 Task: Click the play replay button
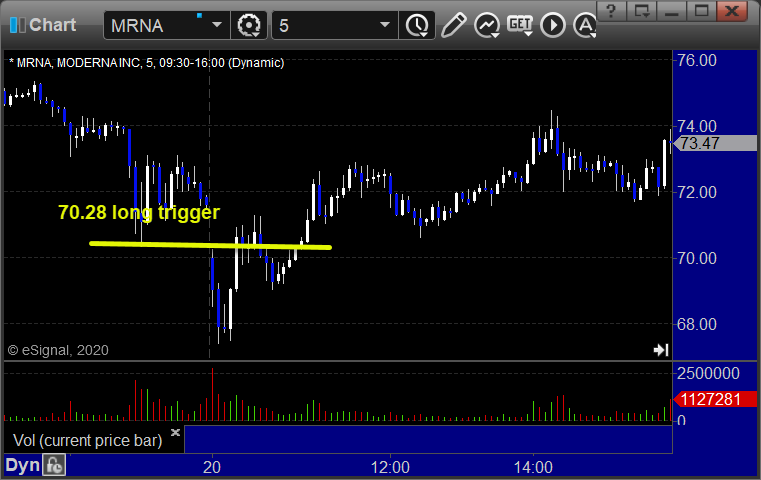coord(553,25)
